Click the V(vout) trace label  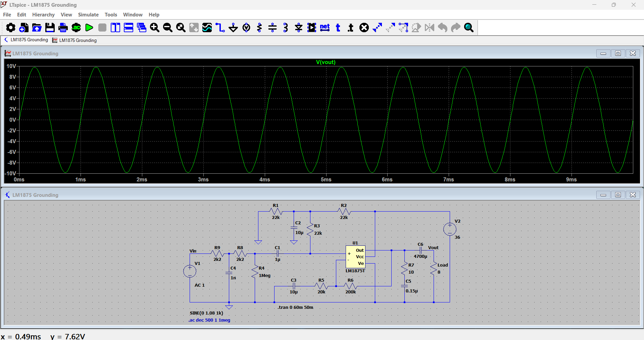(x=326, y=62)
